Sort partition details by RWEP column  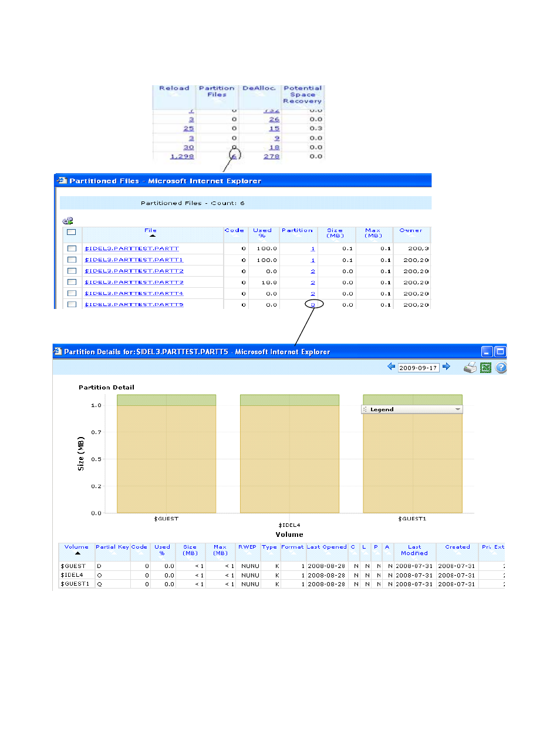(x=247, y=547)
